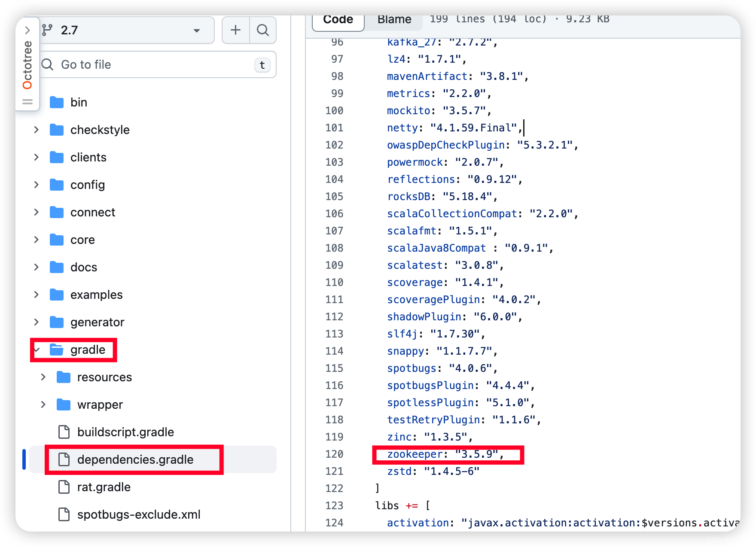Viewport: 756px width, 547px height.
Task: Click the wrapper folder icon
Action: click(64, 404)
